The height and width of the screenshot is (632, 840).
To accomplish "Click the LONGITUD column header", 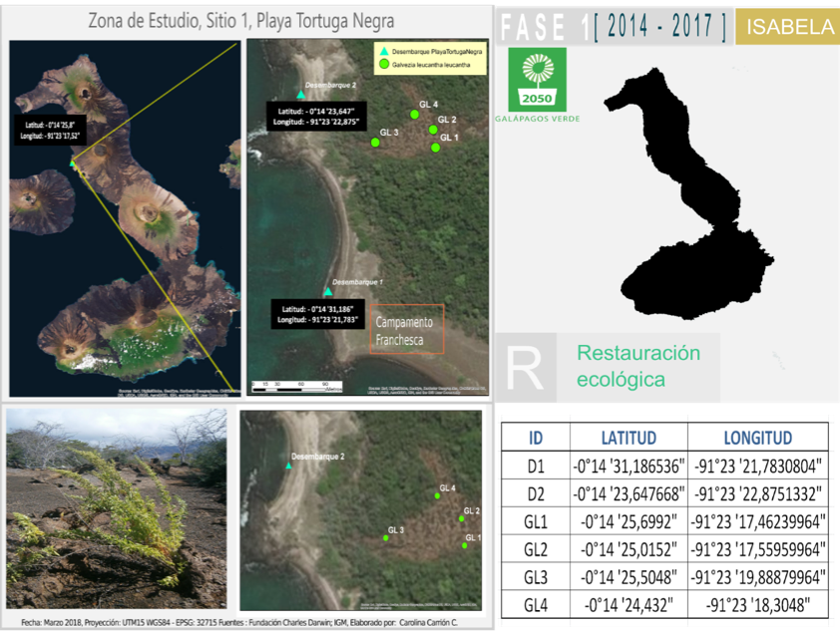I will coord(757,438).
